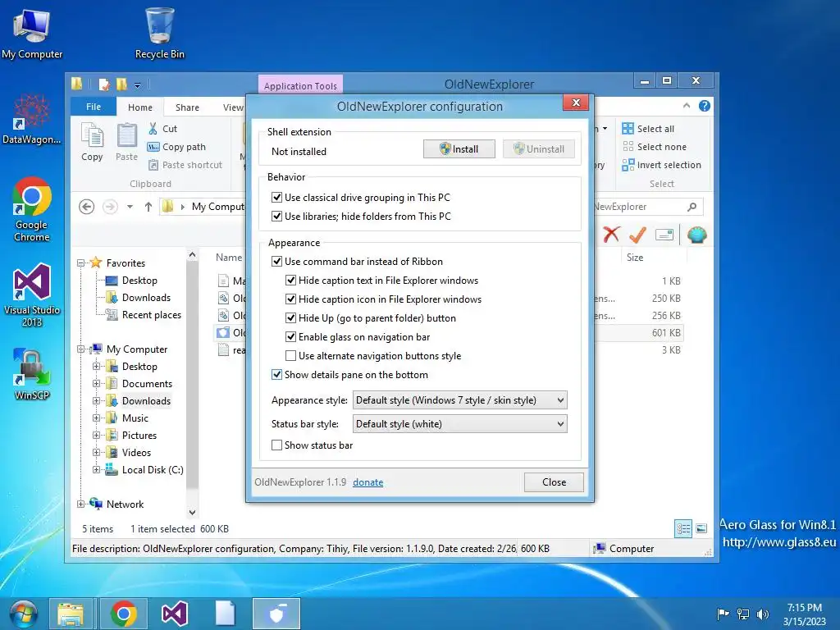
Task: Toggle Show details pane on the bottom
Action: tap(276, 374)
